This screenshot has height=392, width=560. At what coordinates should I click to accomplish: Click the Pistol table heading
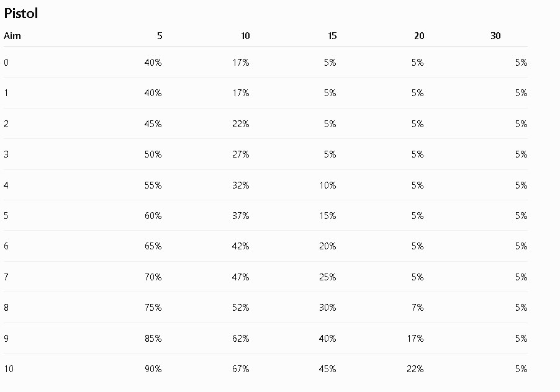coord(20,13)
